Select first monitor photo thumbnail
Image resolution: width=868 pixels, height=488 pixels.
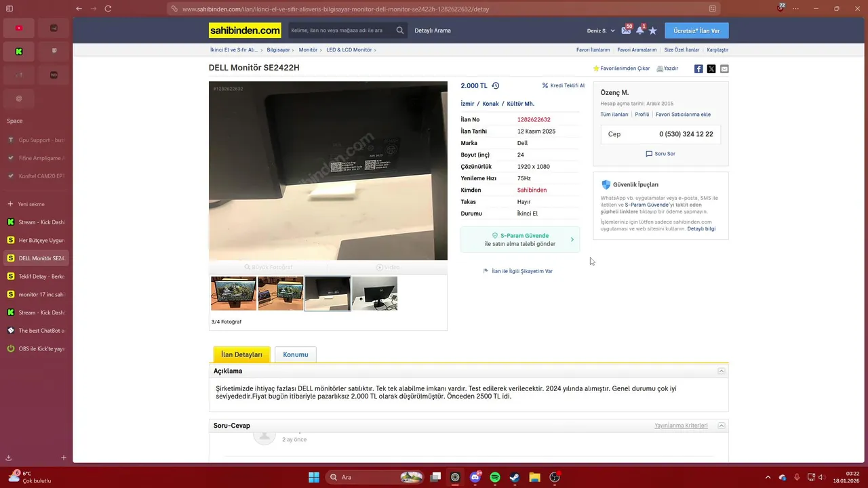(233, 293)
